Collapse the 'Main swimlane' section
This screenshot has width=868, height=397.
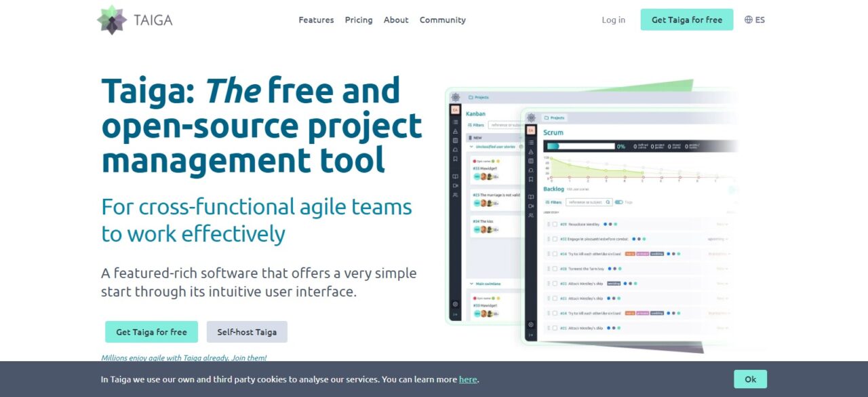coord(471,284)
